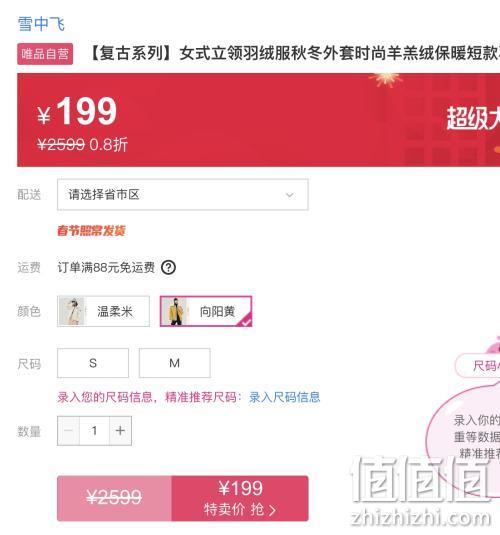The height and width of the screenshot is (535, 500).
Task: Open the 请选择省市区 delivery dropdown
Action: point(183,194)
